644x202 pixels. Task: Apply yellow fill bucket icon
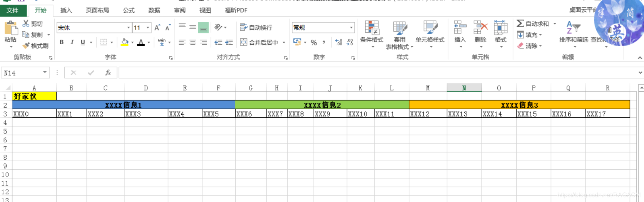pos(125,42)
